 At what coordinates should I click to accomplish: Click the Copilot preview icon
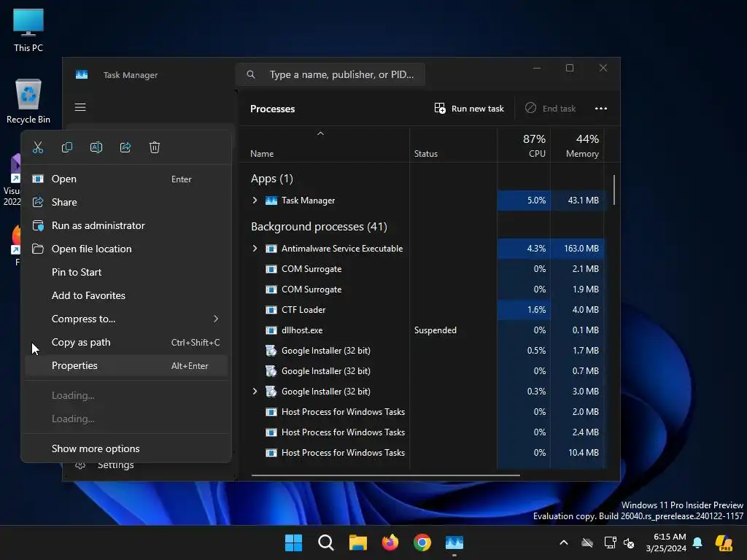coord(724,542)
